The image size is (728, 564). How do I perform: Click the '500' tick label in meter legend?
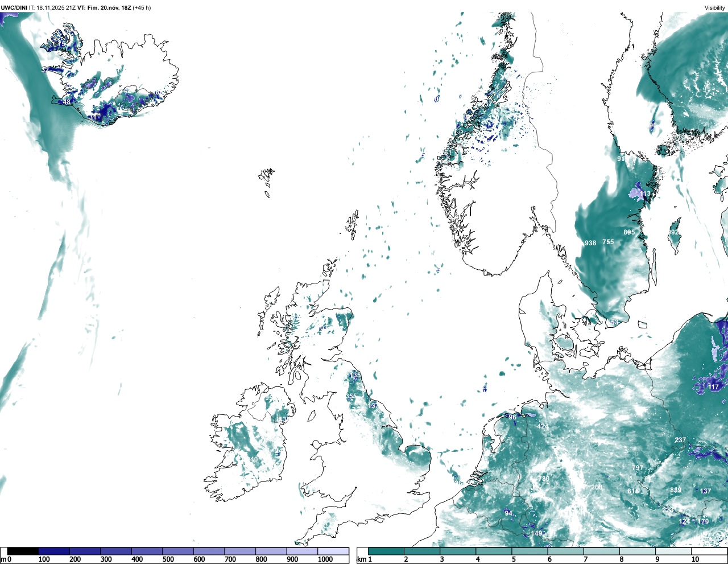pos(168,559)
